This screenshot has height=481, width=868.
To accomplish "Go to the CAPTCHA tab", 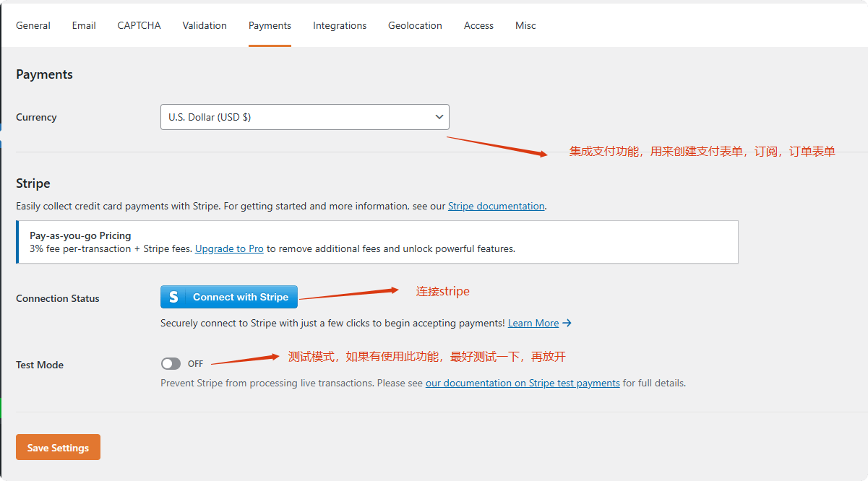I will point(139,25).
